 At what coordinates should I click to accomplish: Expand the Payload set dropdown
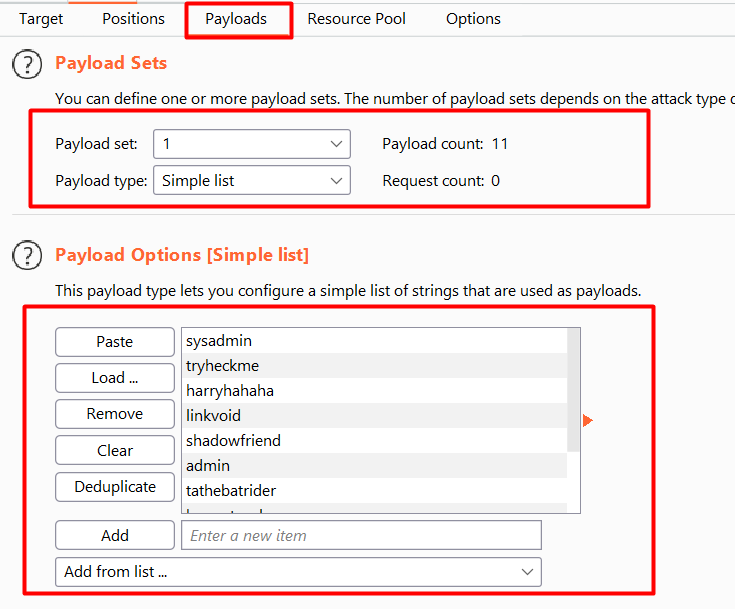pyautogui.click(x=252, y=144)
